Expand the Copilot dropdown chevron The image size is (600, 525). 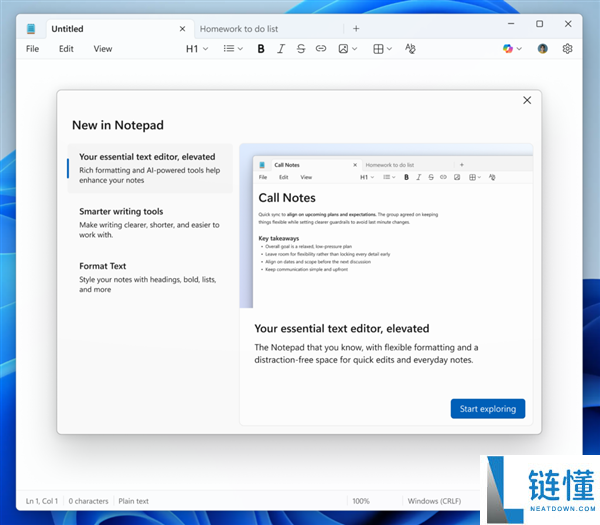(x=519, y=49)
